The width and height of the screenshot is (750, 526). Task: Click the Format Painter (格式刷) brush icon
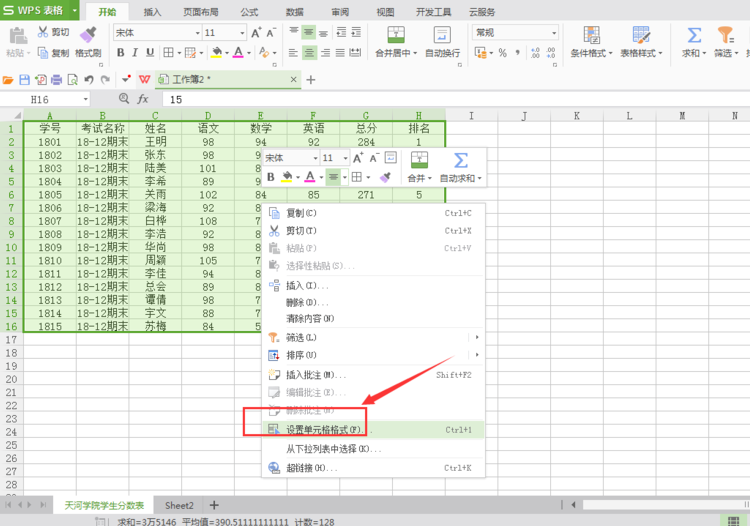tap(88, 35)
